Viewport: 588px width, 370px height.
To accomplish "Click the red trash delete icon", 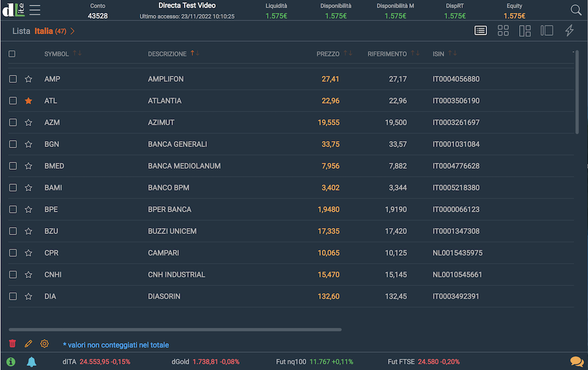I will point(12,344).
